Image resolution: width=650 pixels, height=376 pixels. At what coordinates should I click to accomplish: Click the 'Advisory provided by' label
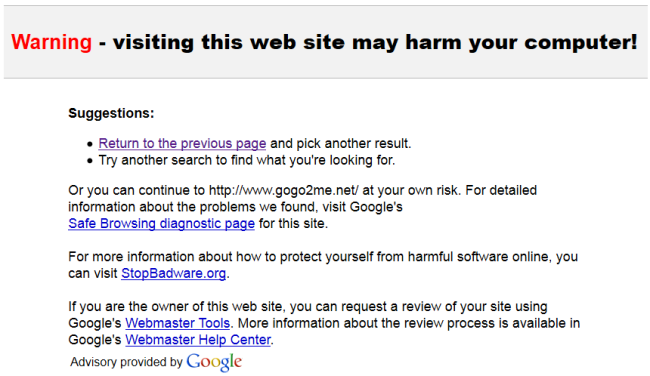coord(126,362)
